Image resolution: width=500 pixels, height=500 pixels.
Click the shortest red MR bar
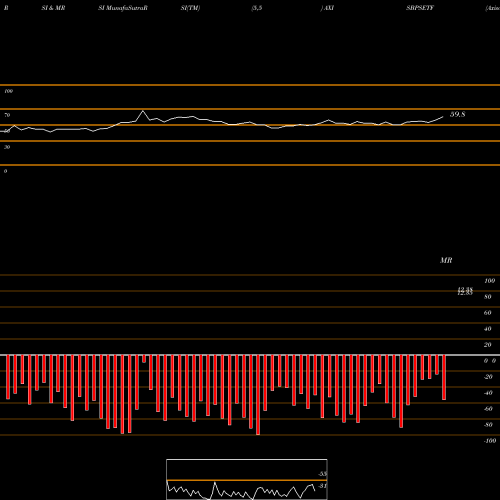(x=144, y=359)
